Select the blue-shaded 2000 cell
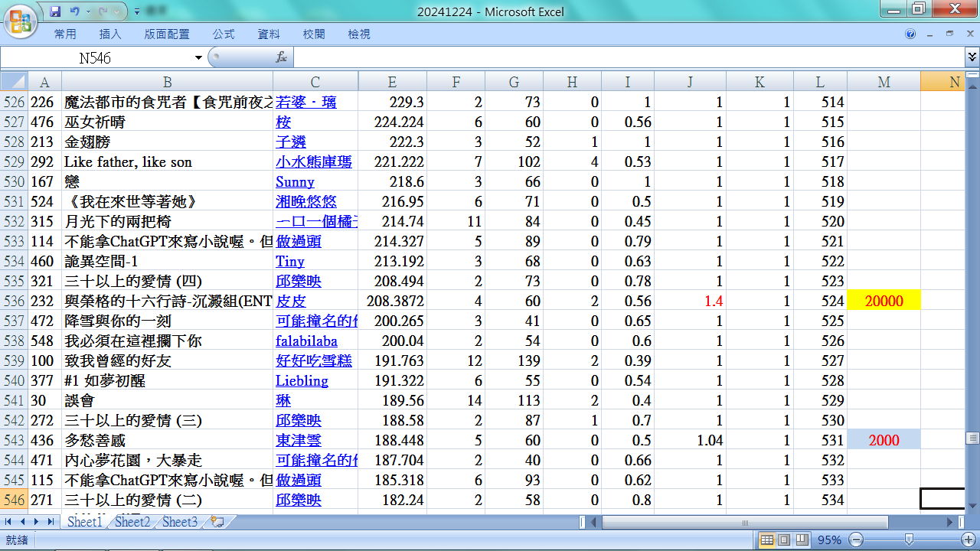 (884, 440)
